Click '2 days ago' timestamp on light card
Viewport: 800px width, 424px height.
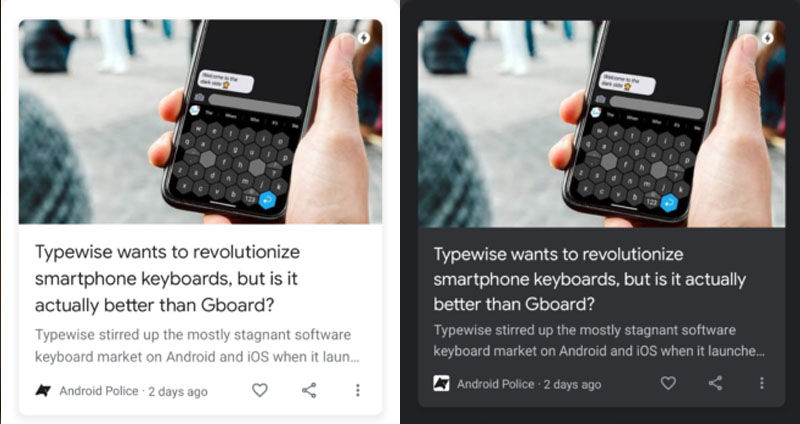tap(178, 392)
